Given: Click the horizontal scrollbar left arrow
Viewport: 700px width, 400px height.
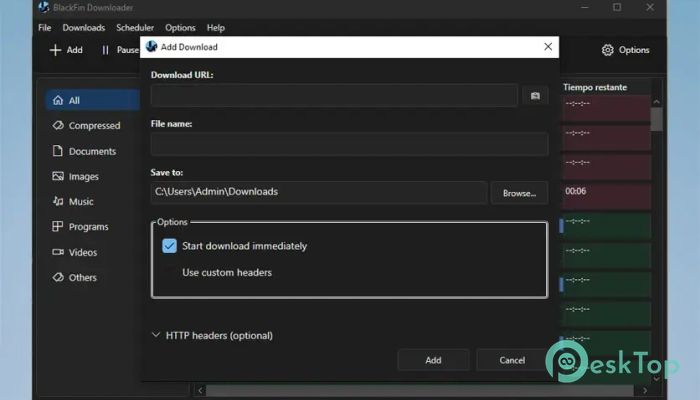Looking at the screenshot, I should click(200, 391).
